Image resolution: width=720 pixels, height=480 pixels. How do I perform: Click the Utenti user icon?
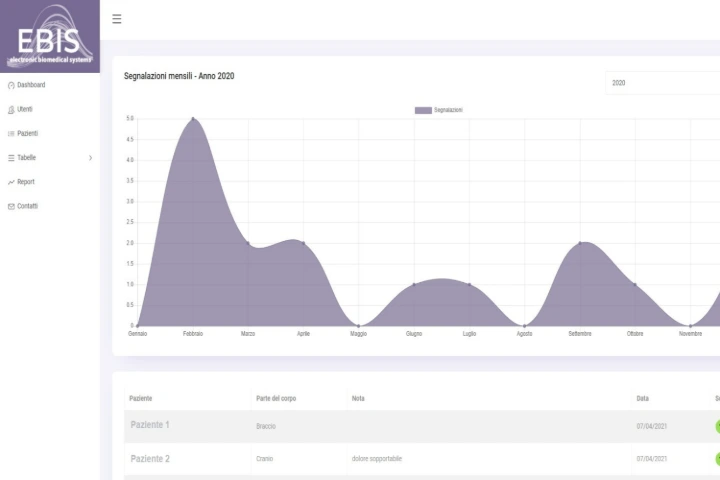point(11,109)
